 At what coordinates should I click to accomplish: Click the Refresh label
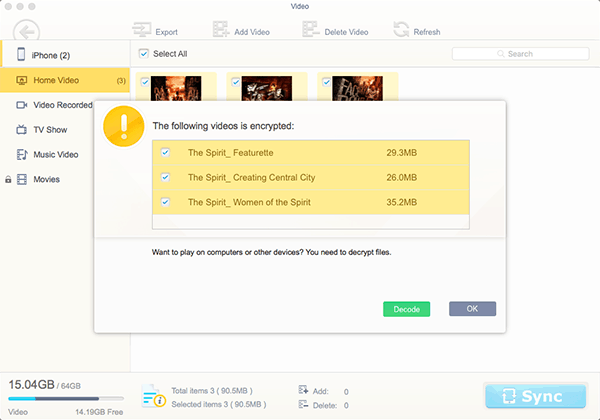pyautogui.click(x=427, y=32)
